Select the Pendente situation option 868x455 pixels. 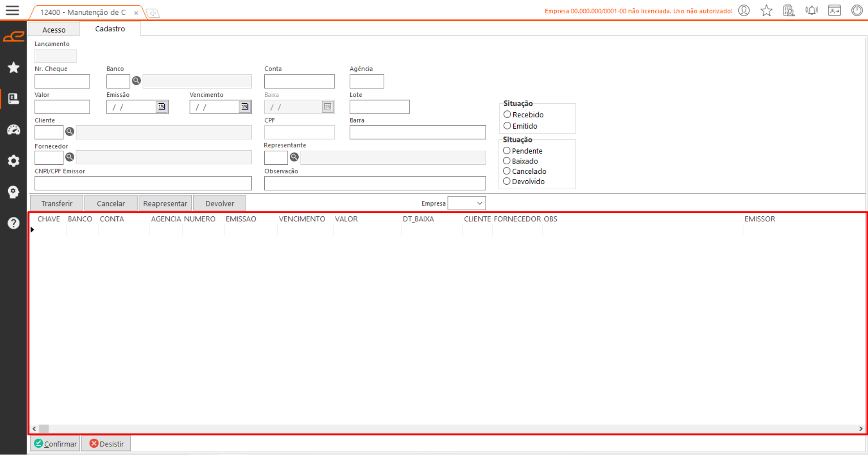pos(507,151)
